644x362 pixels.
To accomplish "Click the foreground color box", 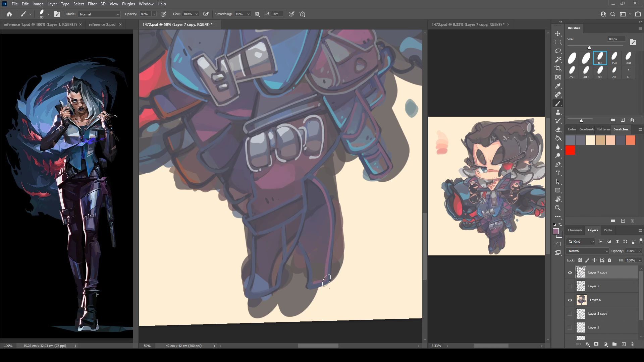I will [556, 231].
